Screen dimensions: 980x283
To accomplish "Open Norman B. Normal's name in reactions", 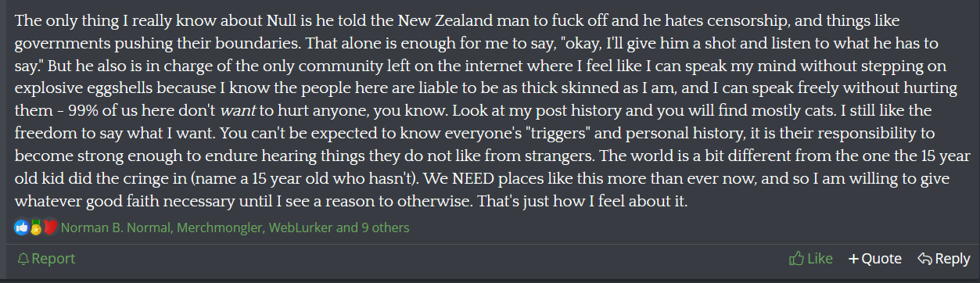I will click(116, 228).
